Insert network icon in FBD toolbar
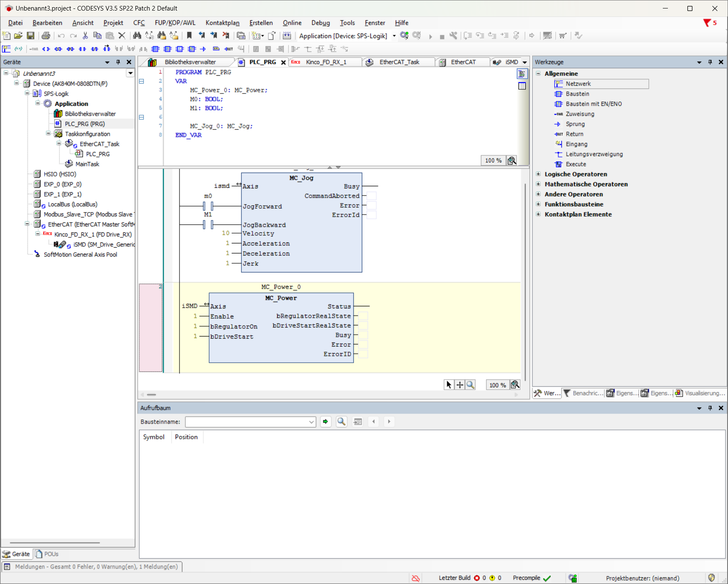The height and width of the screenshot is (584, 728). 6,49
